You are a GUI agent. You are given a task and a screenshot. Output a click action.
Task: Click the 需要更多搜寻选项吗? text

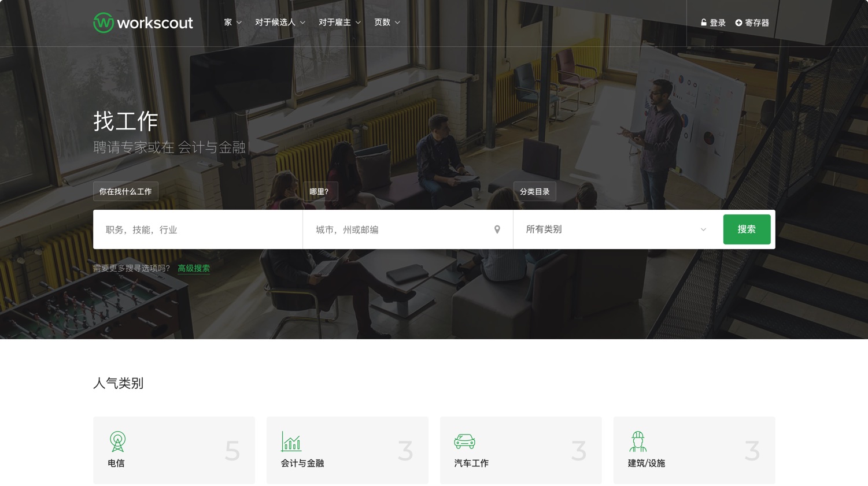[132, 268]
